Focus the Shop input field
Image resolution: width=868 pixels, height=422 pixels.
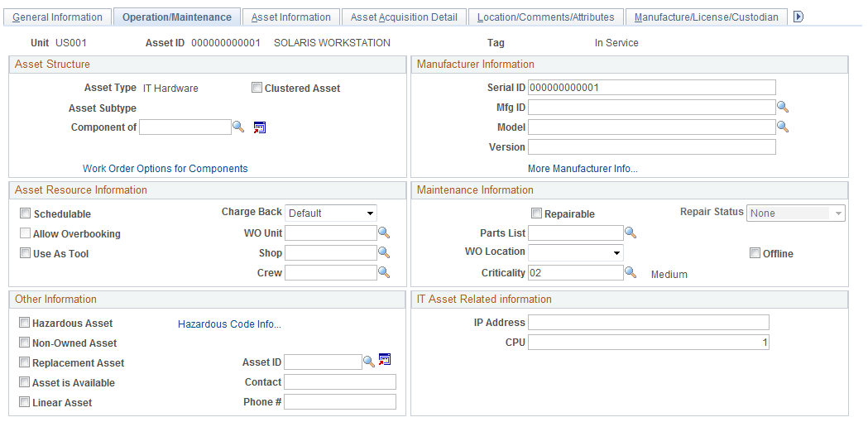tap(331, 252)
